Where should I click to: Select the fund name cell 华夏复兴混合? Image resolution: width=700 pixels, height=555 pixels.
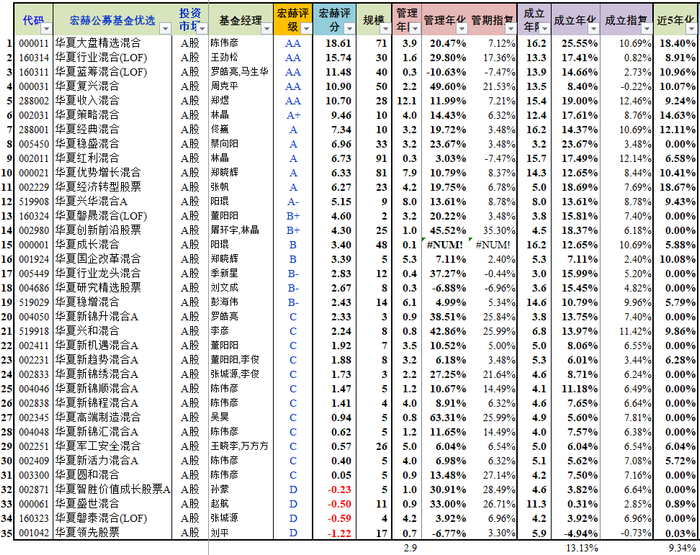point(112,86)
